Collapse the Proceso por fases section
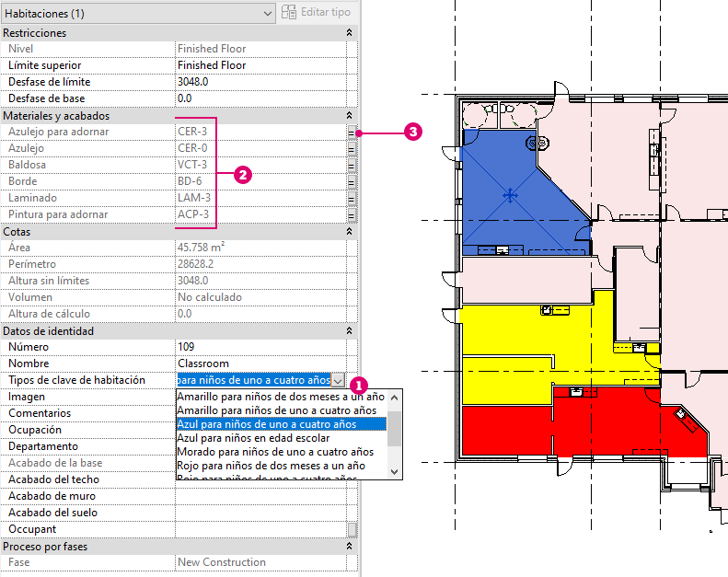 (x=349, y=546)
